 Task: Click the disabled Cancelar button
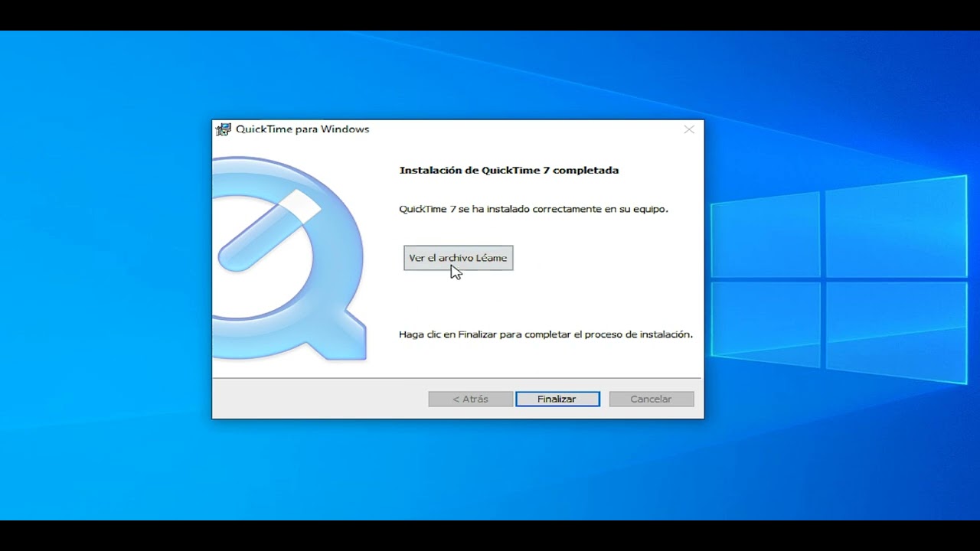point(651,399)
